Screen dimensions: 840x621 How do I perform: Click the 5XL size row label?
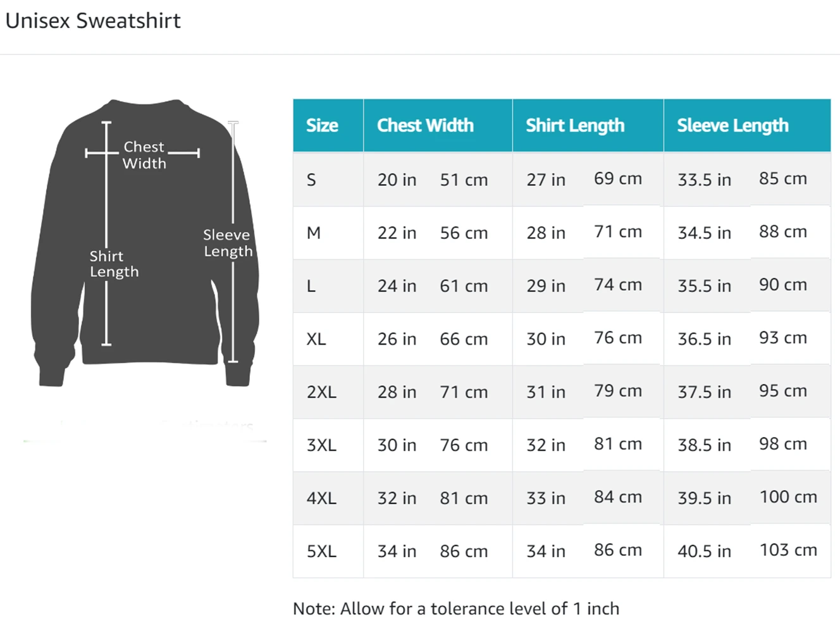pos(321,551)
